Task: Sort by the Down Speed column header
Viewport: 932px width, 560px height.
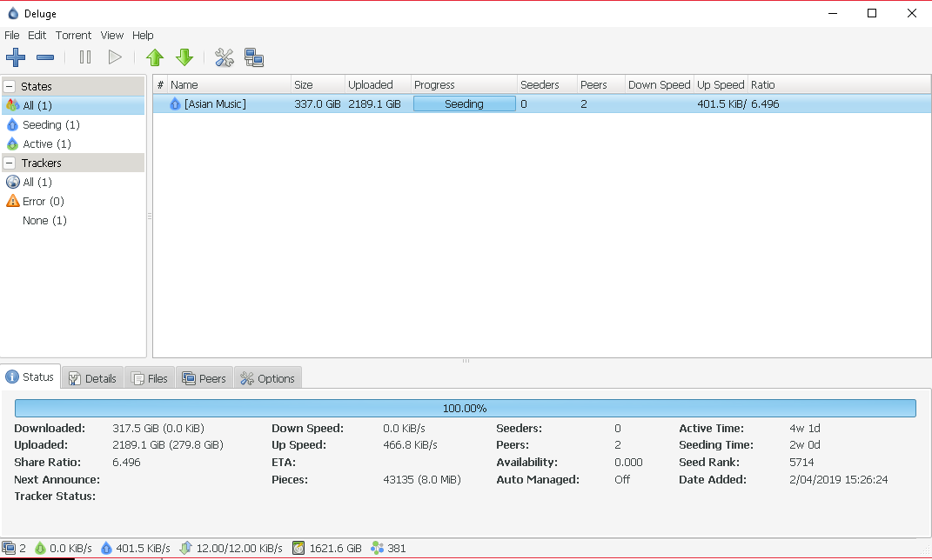Action: pyautogui.click(x=659, y=85)
